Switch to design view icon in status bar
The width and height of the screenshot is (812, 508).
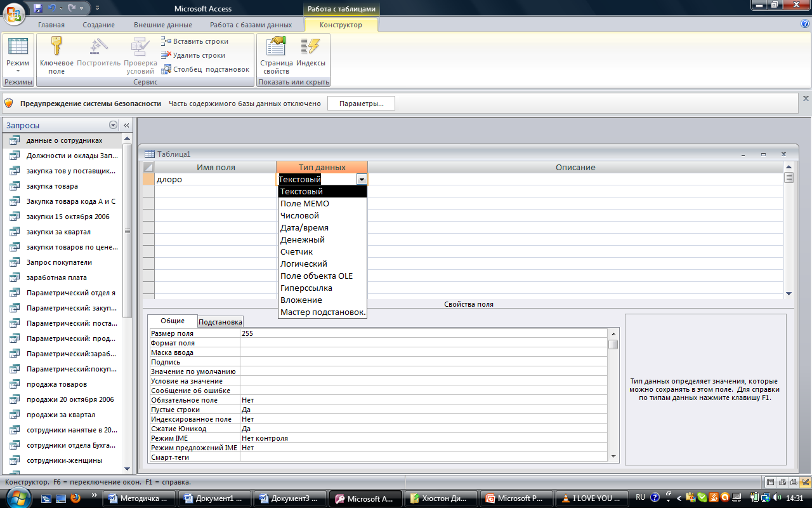(804, 483)
